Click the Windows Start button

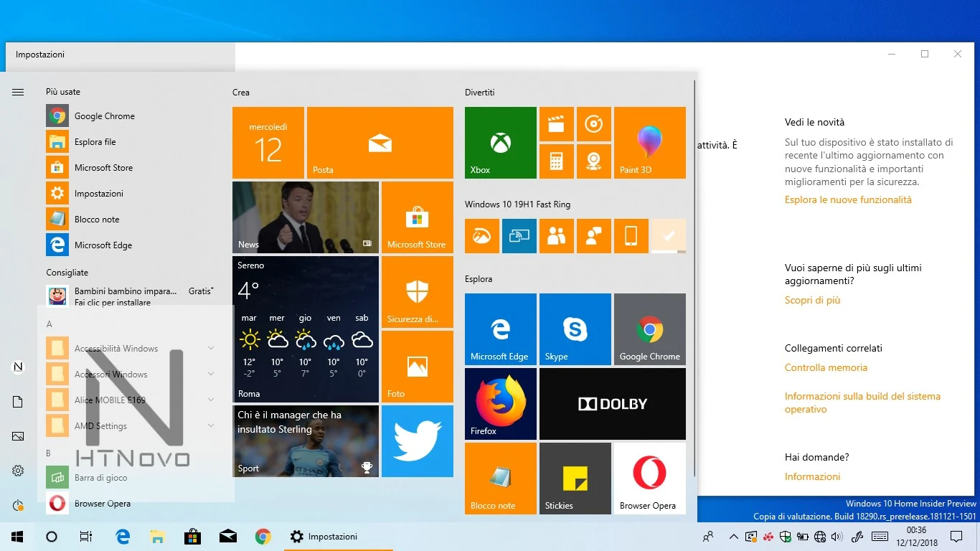[17, 537]
